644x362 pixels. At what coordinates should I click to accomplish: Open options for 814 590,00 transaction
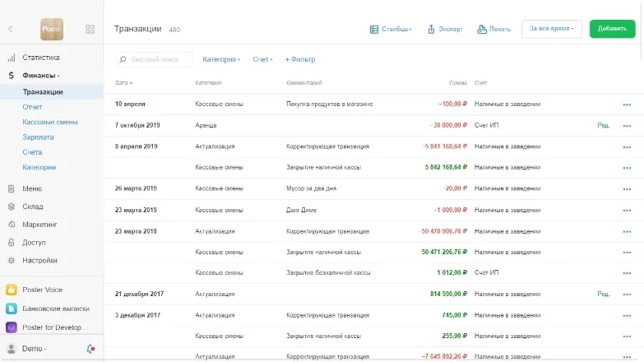tap(627, 295)
